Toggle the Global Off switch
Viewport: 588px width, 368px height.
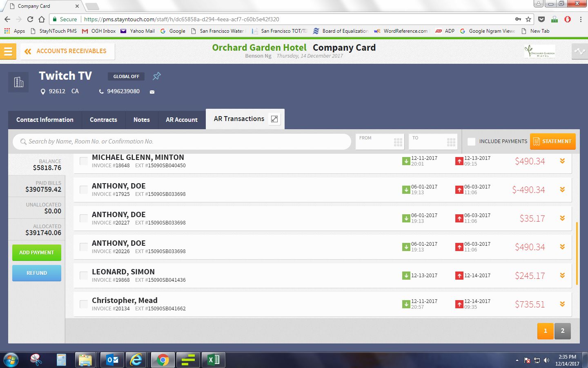(126, 76)
